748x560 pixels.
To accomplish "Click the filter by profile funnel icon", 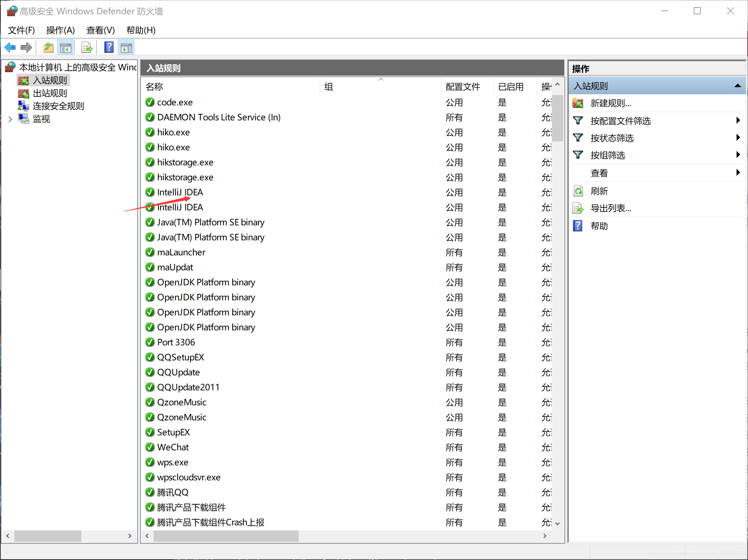I will pyautogui.click(x=578, y=121).
